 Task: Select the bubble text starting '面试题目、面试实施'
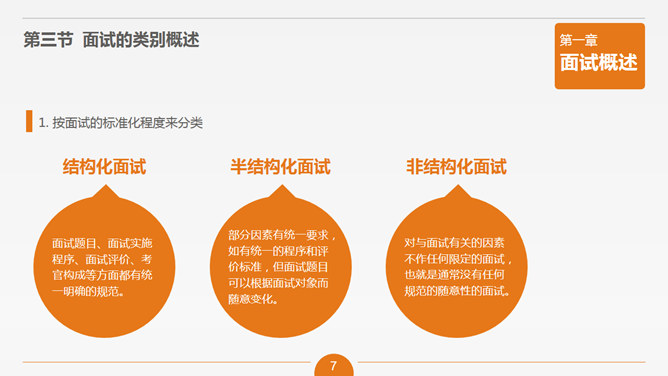pos(102,267)
